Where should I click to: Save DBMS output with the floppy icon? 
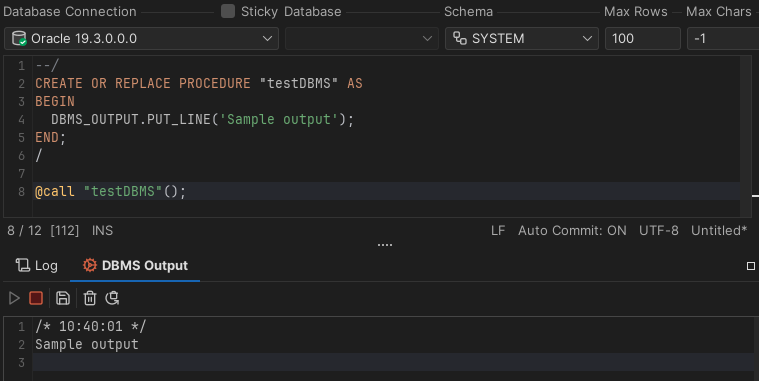tap(63, 298)
